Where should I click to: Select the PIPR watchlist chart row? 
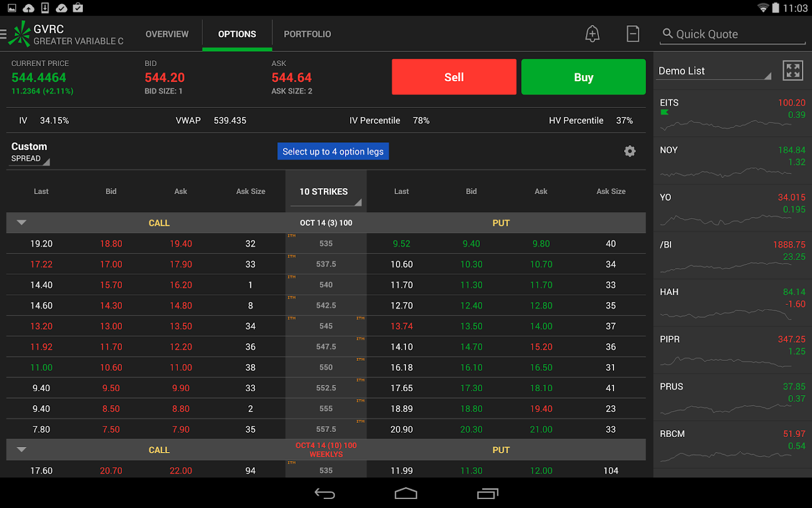[x=732, y=351]
